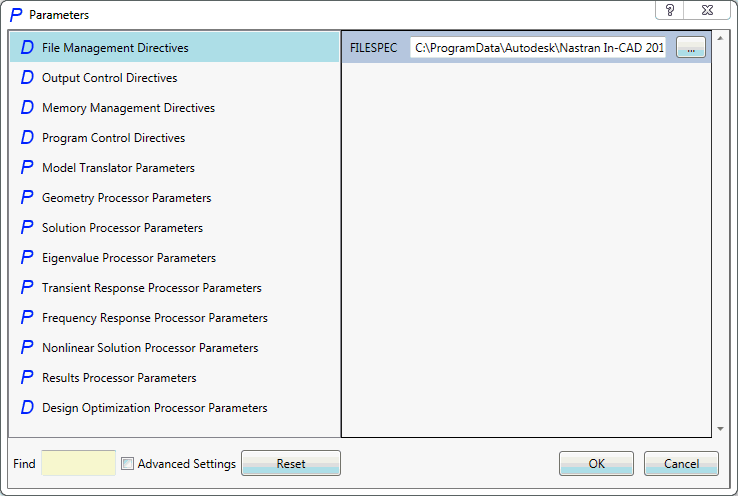Viewport: 738px width, 496px height.
Task: Click the FILESPEC path text field
Action: (x=539, y=48)
